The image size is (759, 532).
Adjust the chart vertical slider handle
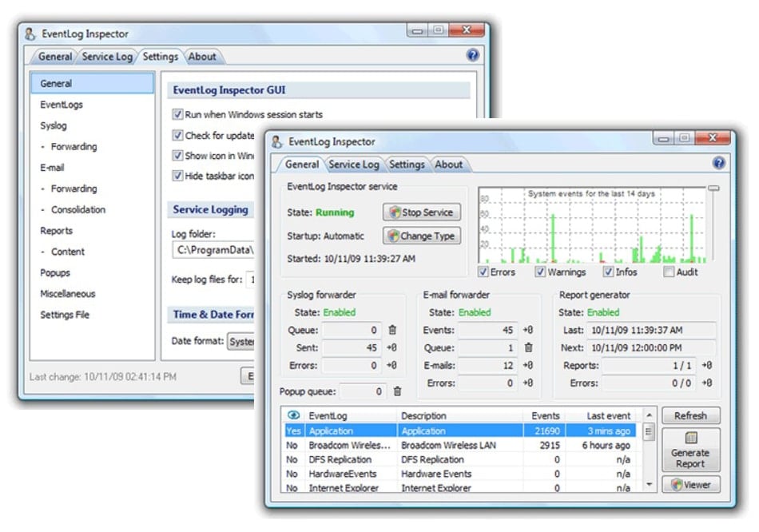(713, 188)
